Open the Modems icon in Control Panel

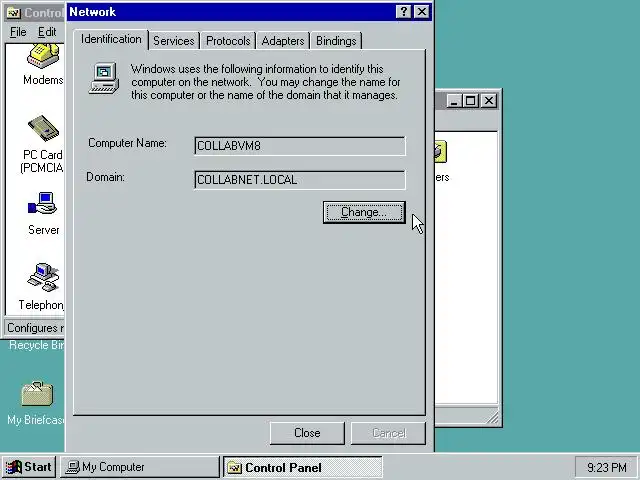coord(43,57)
